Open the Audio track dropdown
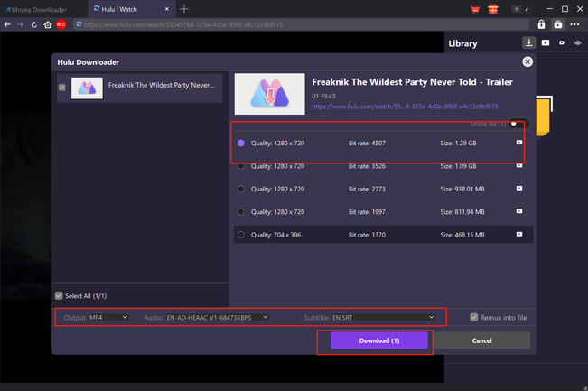This screenshot has width=588, height=391. pyautogui.click(x=218, y=318)
